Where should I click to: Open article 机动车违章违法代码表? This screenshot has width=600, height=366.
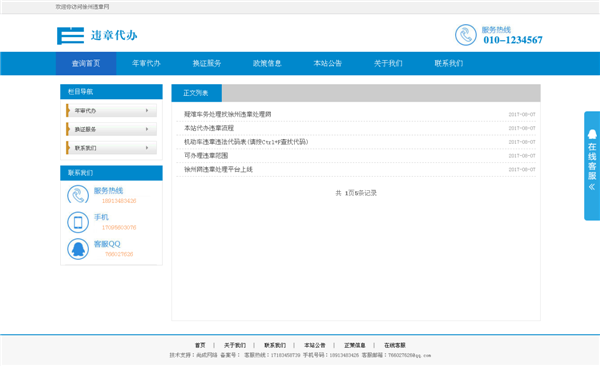click(x=246, y=142)
